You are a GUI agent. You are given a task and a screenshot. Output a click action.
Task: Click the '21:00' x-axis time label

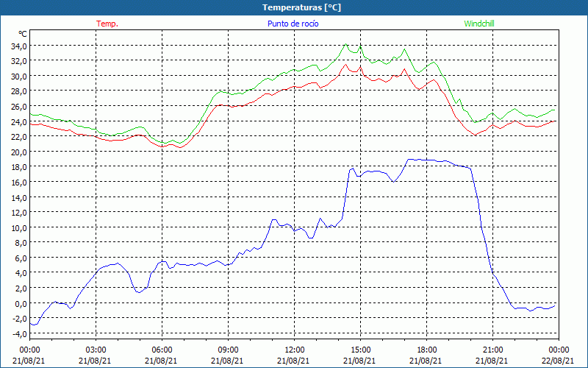(492, 350)
